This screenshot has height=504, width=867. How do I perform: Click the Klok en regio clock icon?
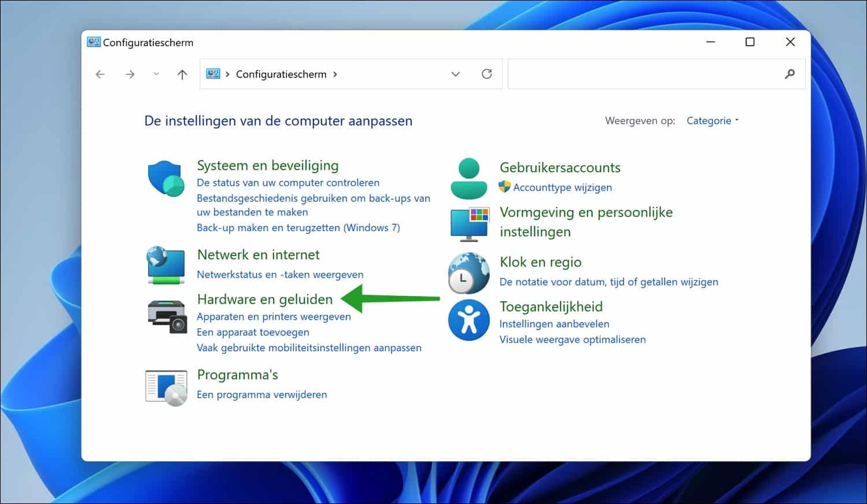[x=468, y=273]
